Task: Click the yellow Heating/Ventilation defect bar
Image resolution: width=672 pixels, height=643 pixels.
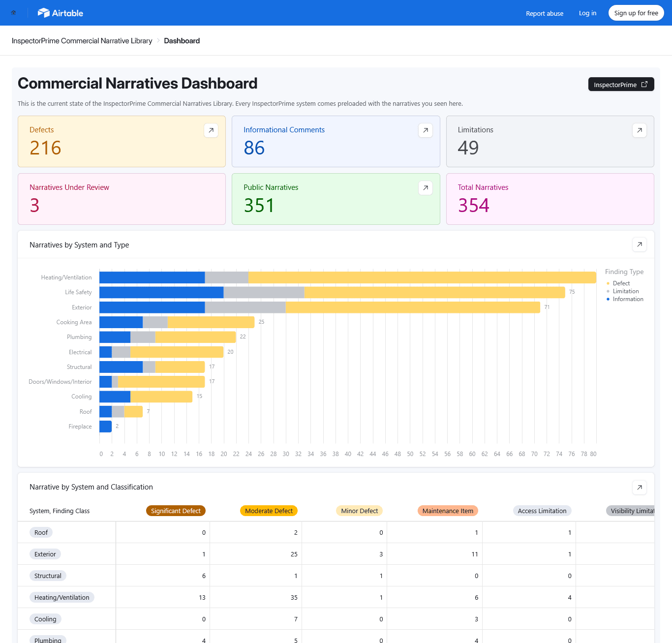Action: point(422,277)
